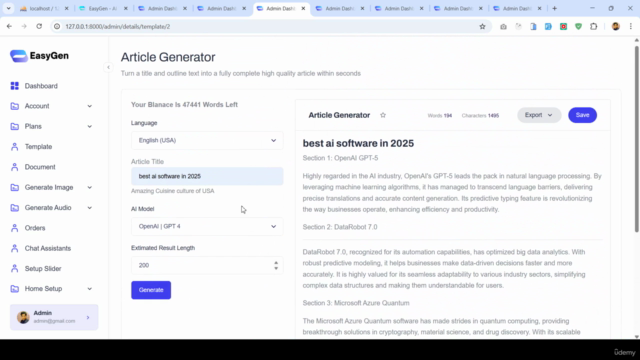Click the Admin profile avatar

pyautogui.click(x=23, y=317)
